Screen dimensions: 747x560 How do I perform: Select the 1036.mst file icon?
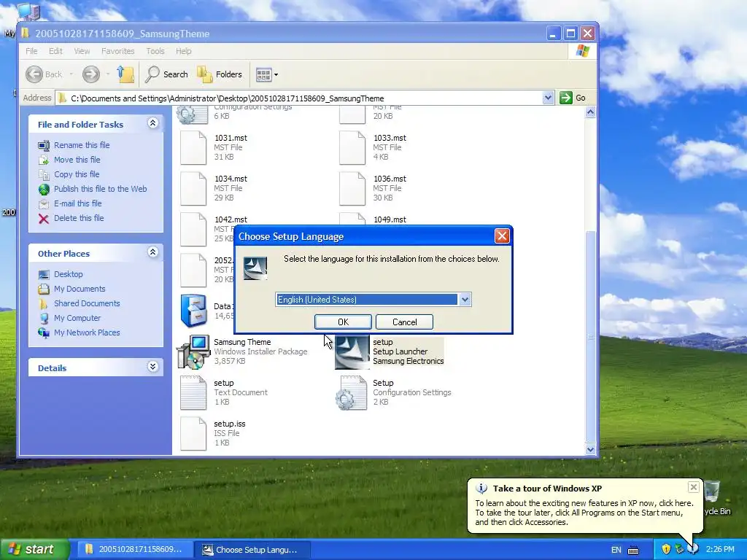[352, 189]
